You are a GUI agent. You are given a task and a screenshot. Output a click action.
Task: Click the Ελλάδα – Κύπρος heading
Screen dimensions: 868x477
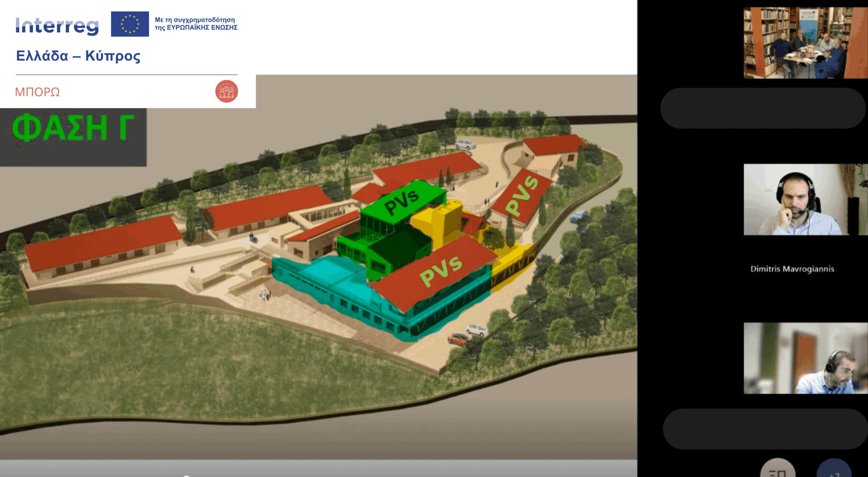[78, 56]
